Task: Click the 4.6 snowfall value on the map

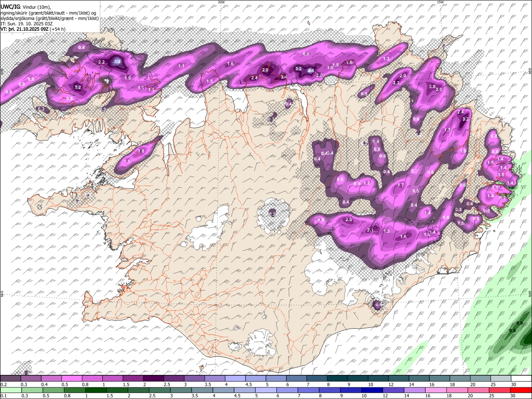Action: [310, 71]
